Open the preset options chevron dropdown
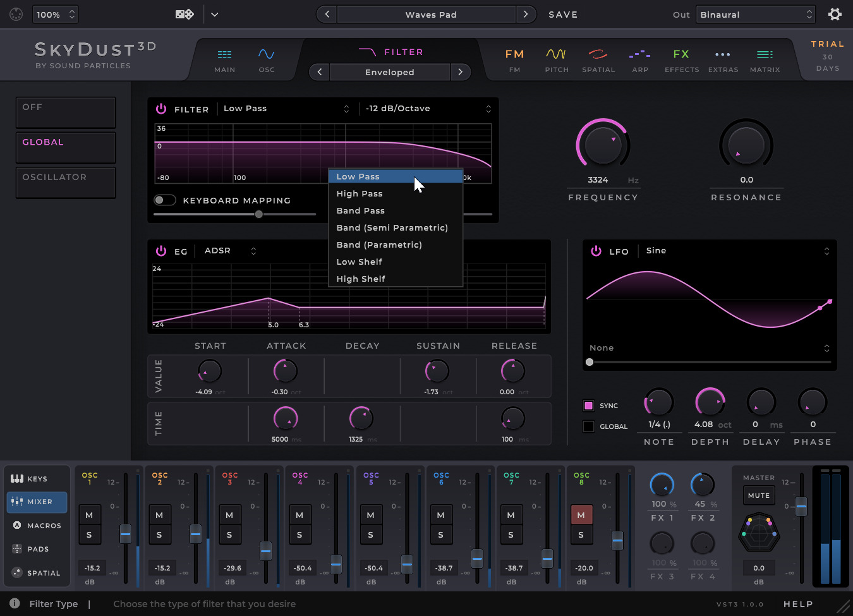The width and height of the screenshot is (853, 616). pos(214,15)
